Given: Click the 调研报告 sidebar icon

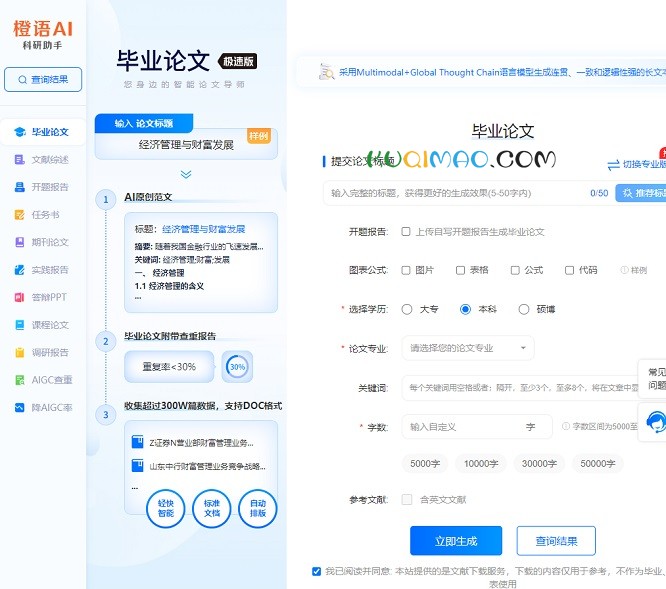Looking at the screenshot, I should pos(20,352).
